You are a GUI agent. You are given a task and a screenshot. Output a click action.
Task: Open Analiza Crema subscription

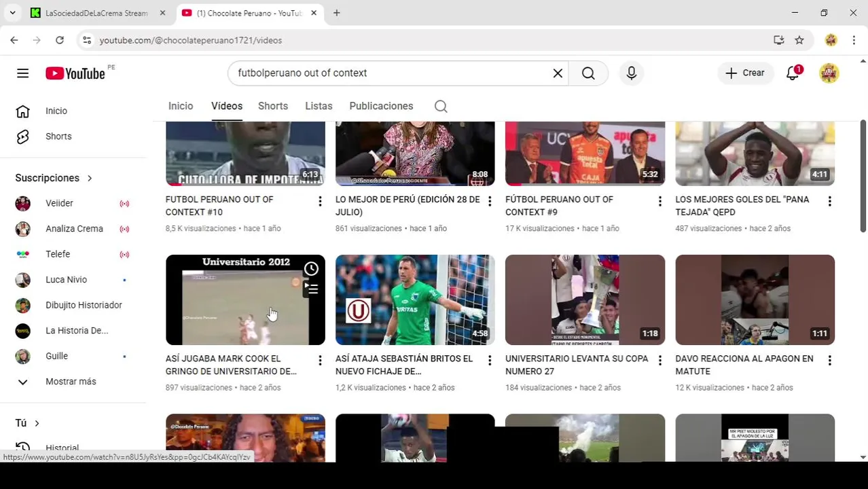click(73, 229)
